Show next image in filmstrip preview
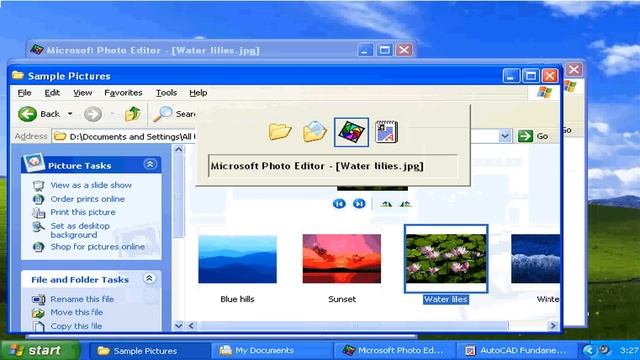This screenshot has height=360, width=640. pos(359,203)
